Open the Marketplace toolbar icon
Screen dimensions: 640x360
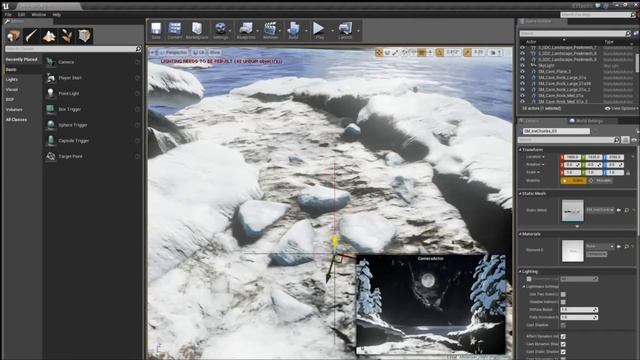(197, 29)
